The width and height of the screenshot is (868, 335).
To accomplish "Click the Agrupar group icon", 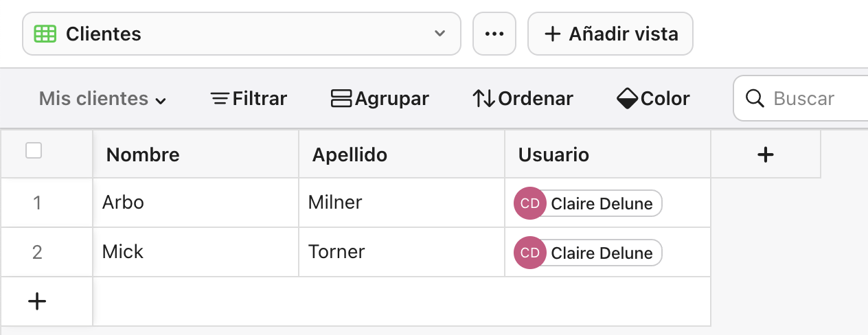I will [x=341, y=99].
